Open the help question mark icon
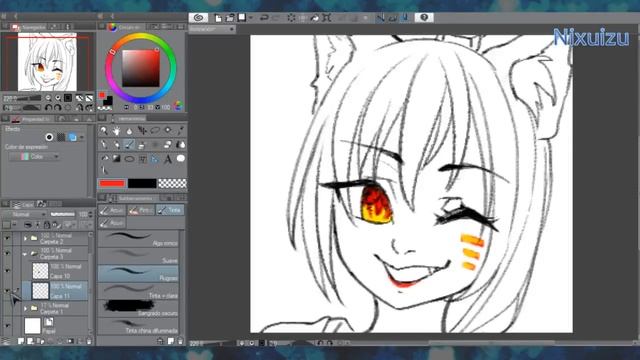Screen dimensions: 640x360 coord(424,18)
